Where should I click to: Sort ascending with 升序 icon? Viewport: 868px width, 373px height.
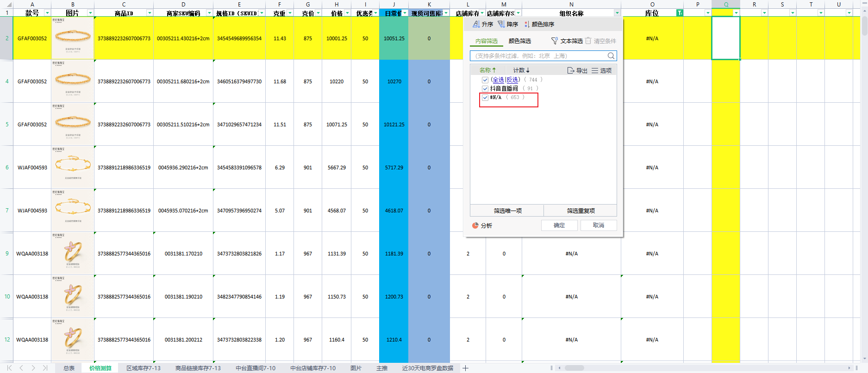click(476, 24)
